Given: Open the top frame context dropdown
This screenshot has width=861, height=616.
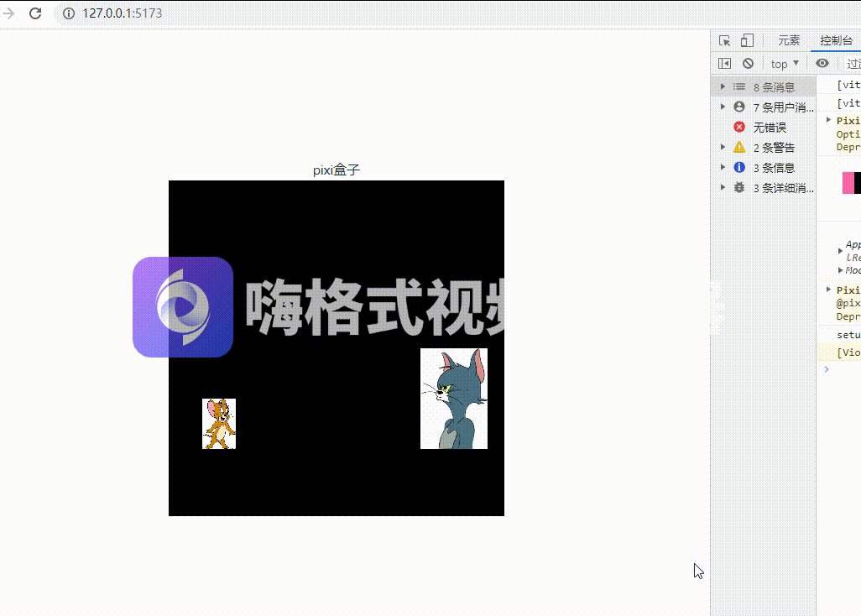Looking at the screenshot, I should tap(784, 64).
